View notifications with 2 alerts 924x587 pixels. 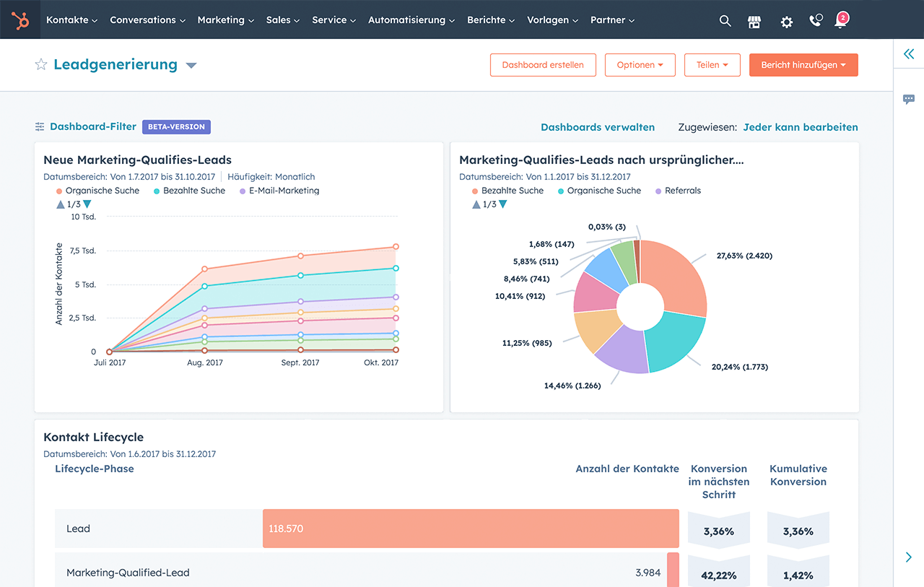(x=841, y=22)
